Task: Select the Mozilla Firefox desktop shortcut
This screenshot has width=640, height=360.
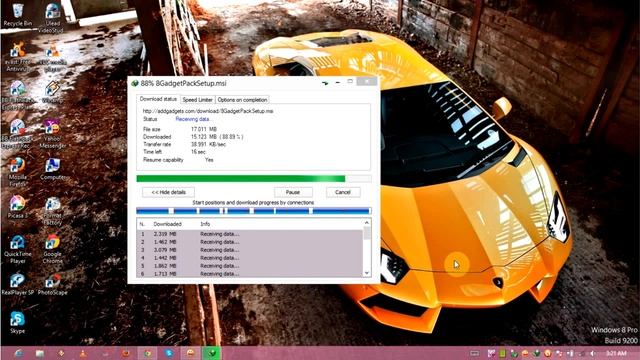Action: tap(17, 171)
